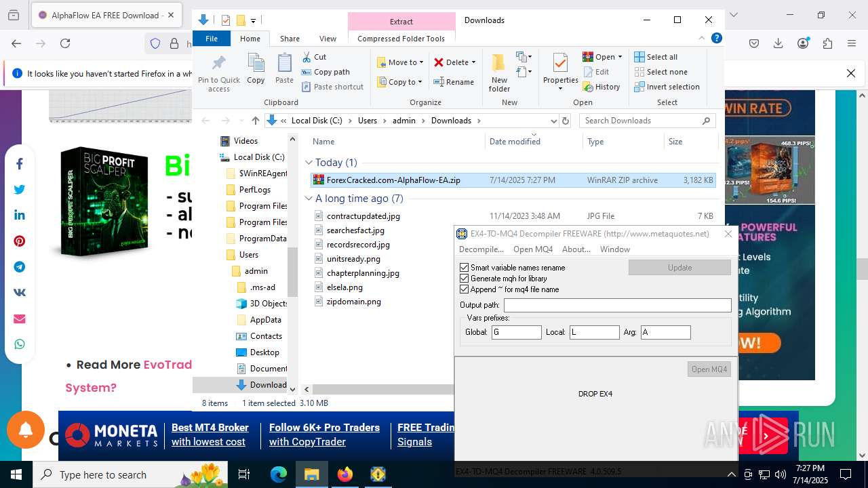Click the Global prefix field

click(517, 332)
